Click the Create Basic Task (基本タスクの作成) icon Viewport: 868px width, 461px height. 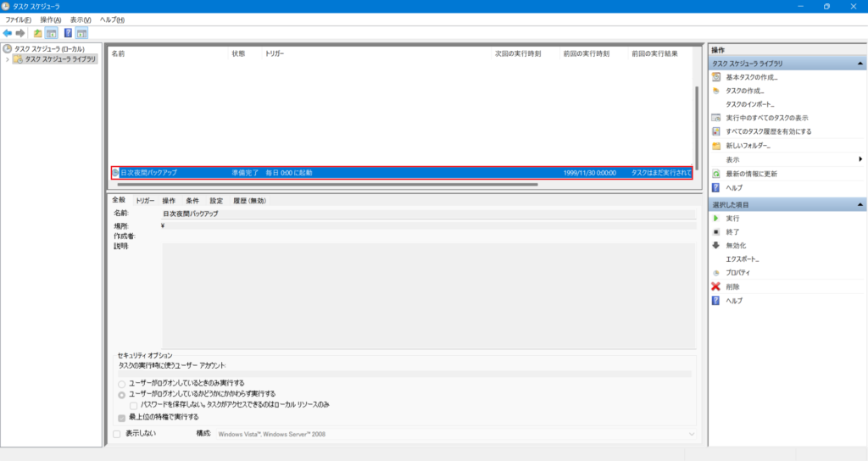point(716,77)
